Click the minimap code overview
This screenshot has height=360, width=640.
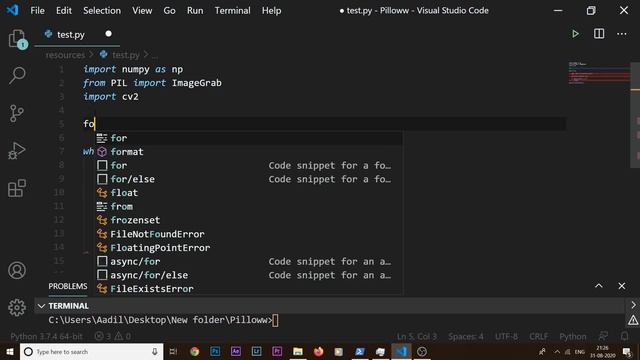coord(598,73)
